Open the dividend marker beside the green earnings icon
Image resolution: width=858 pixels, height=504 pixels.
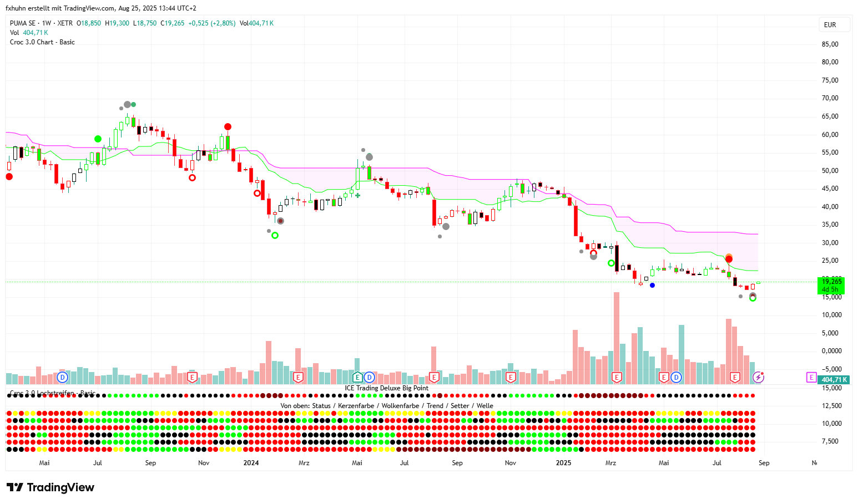point(369,378)
